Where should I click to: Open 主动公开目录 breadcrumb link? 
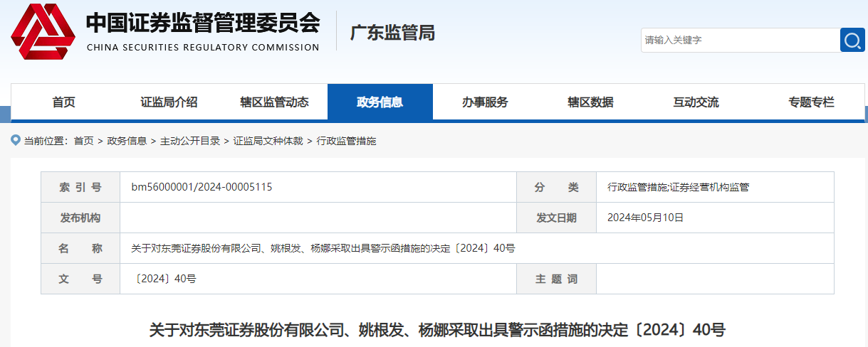coord(190,141)
